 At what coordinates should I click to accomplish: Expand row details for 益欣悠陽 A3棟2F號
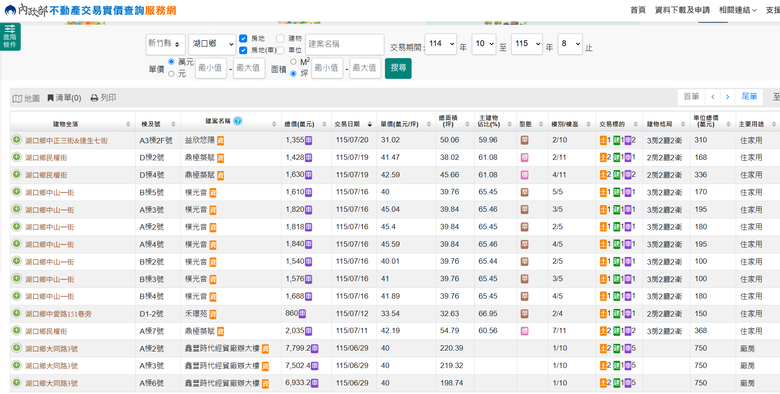(16, 140)
